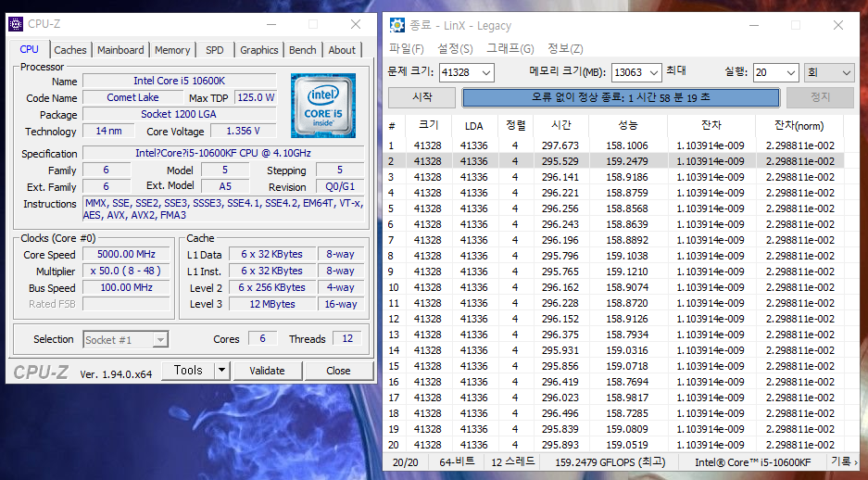Open the Caches tab in CPU-Z

[x=70, y=50]
